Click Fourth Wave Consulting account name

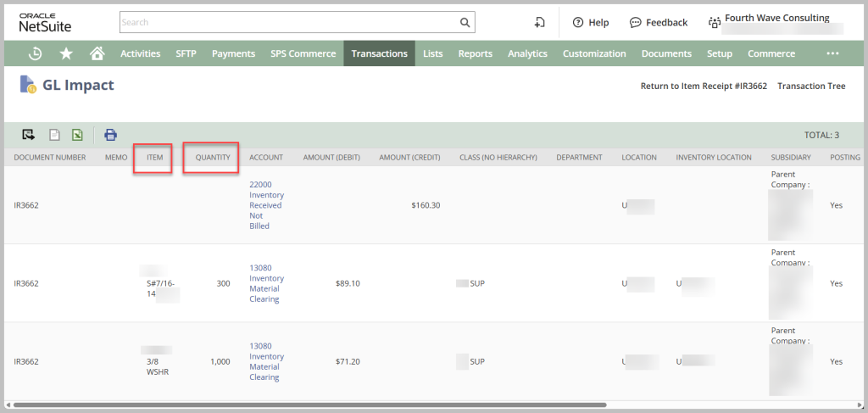[777, 18]
